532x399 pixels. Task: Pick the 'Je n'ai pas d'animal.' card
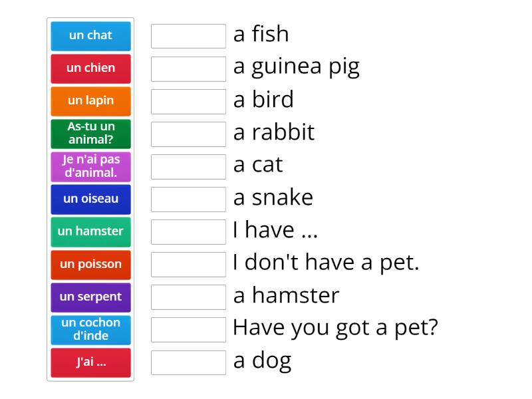[90, 166]
